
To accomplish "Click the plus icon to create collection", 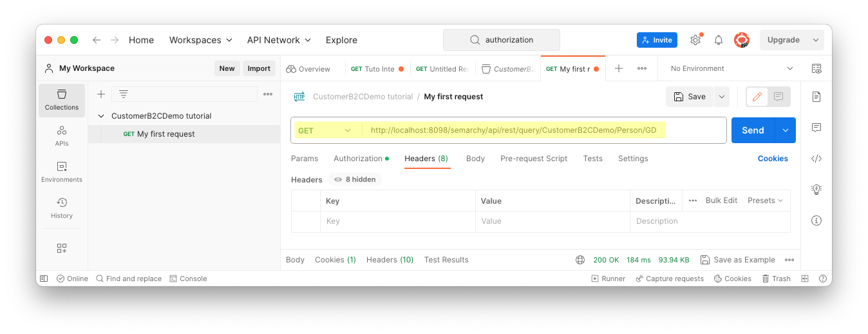I will (x=101, y=94).
